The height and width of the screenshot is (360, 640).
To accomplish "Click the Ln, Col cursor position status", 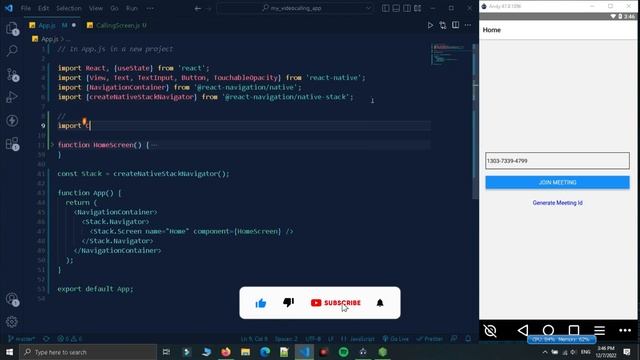I will [x=254, y=339].
